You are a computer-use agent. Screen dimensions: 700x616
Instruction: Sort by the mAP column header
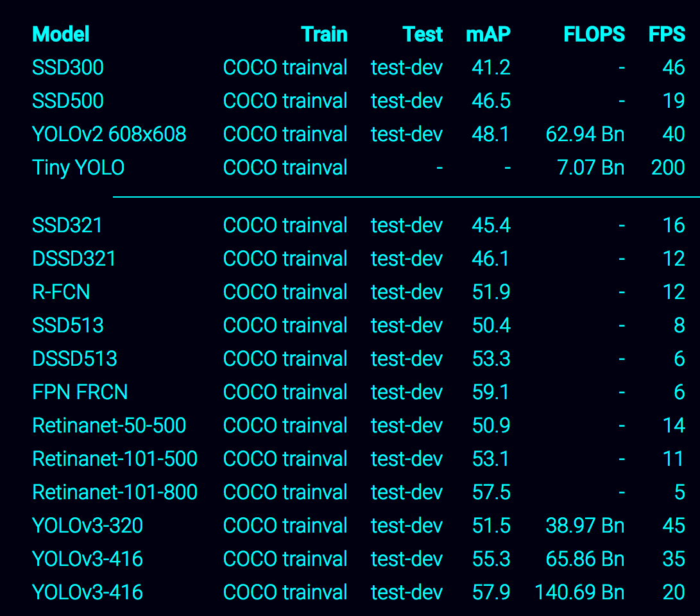coord(489,35)
